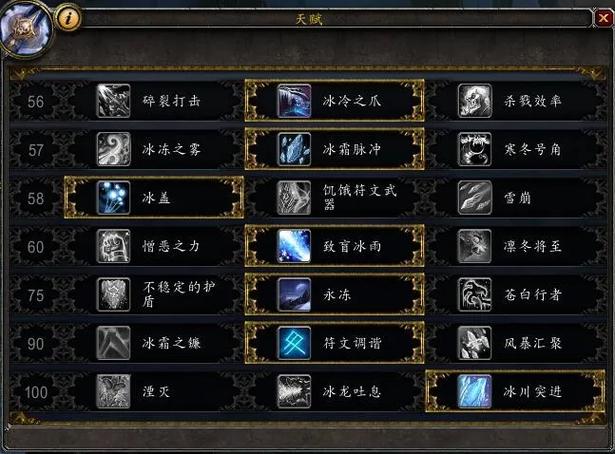Screen dimensions: 615x454
Task: Select the 寒冬号角 talent icon
Action: (x=475, y=149)
